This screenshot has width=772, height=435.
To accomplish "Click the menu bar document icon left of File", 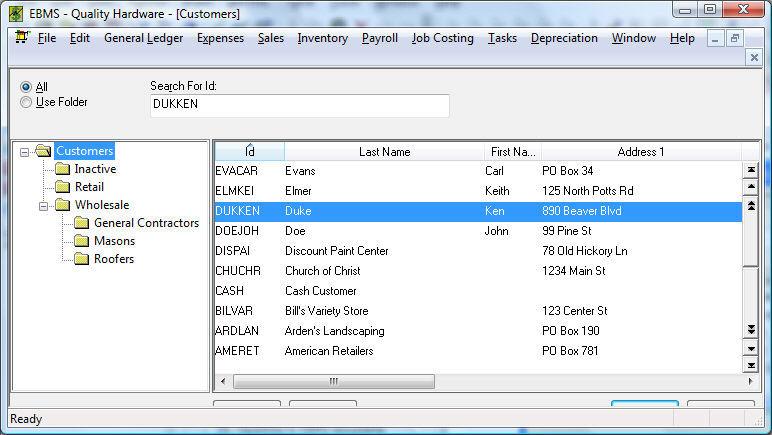I will (x=20, y=39).
